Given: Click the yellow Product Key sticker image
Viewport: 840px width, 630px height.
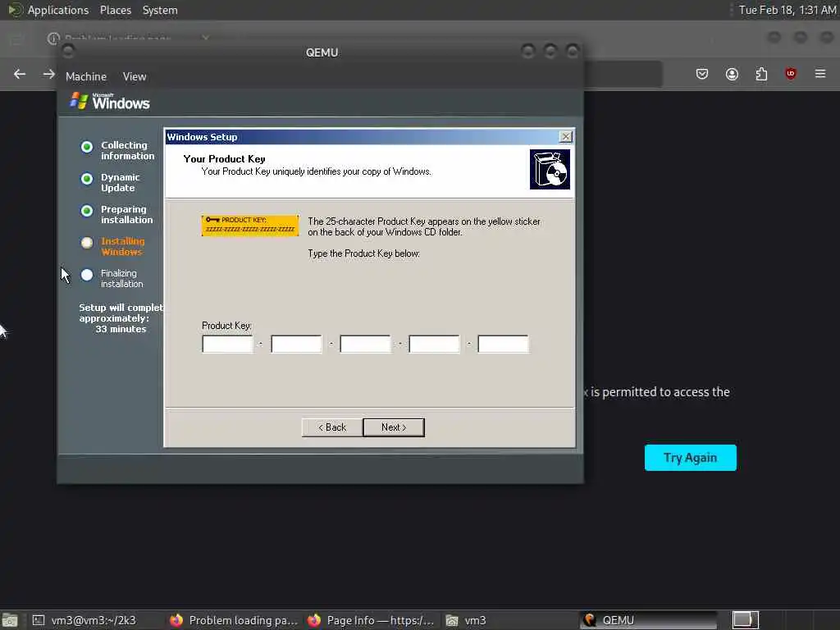Looking at the screenshot, I should (250, 225).
